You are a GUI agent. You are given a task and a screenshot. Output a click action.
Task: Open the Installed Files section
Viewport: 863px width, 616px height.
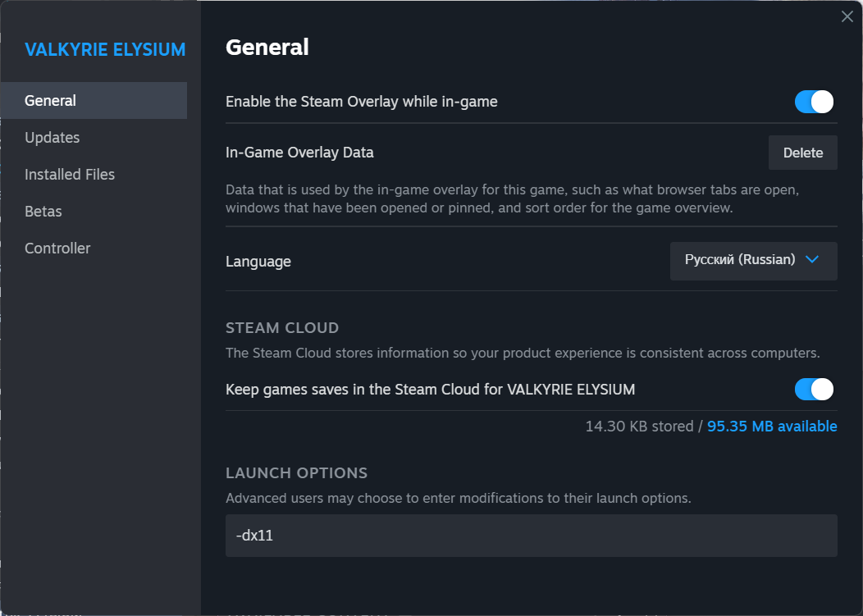click(70, 175)
